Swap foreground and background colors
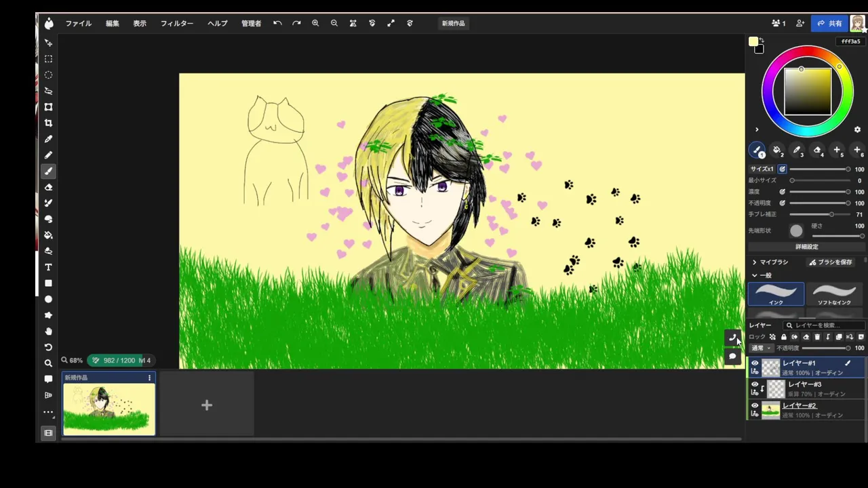 (762, 41)
